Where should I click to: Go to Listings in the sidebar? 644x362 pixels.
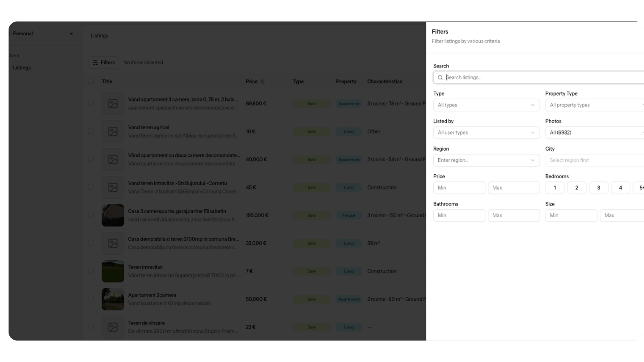pyautogui.click(x=22, y=67)
